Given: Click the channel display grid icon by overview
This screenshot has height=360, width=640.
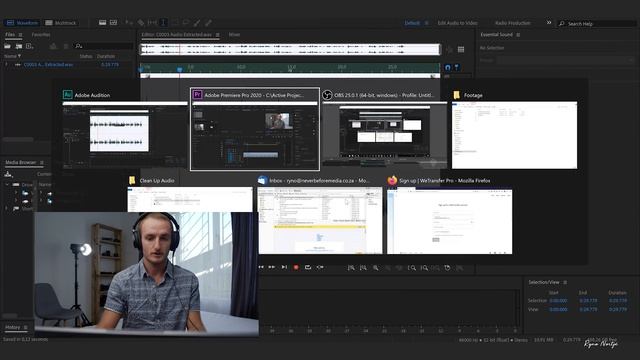Looking at the screenshot, I should click(x=461, y=49).
